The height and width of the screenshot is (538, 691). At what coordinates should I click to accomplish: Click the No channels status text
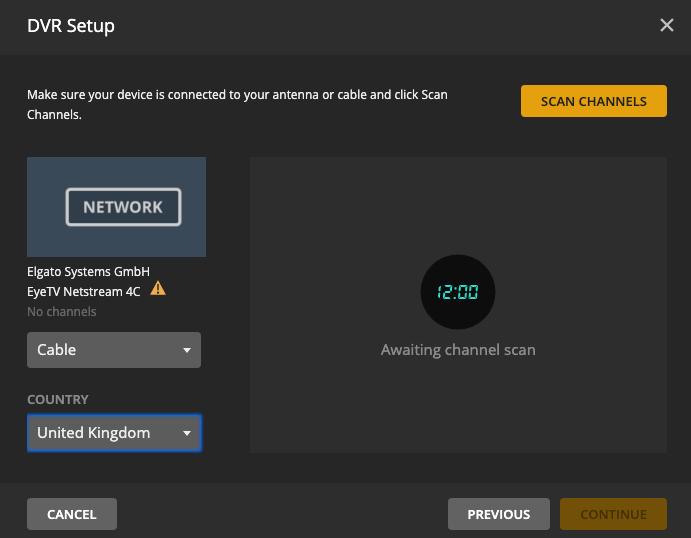[x=62, y=312]
